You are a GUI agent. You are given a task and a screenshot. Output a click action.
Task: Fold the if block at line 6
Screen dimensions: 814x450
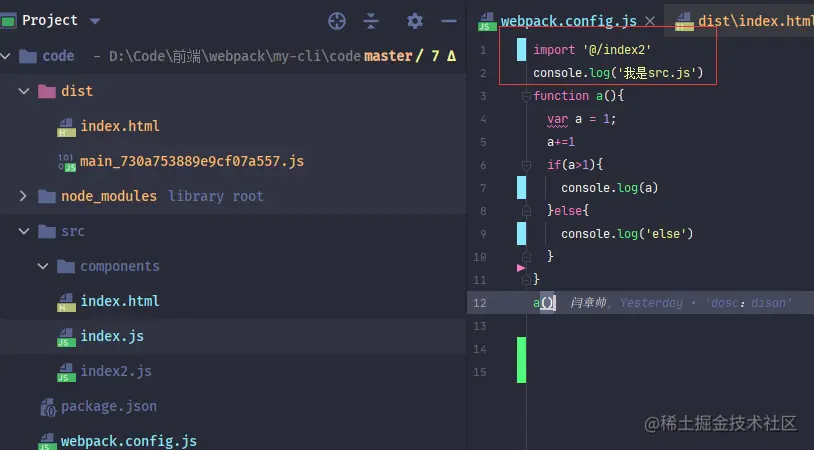pos(526,165)
